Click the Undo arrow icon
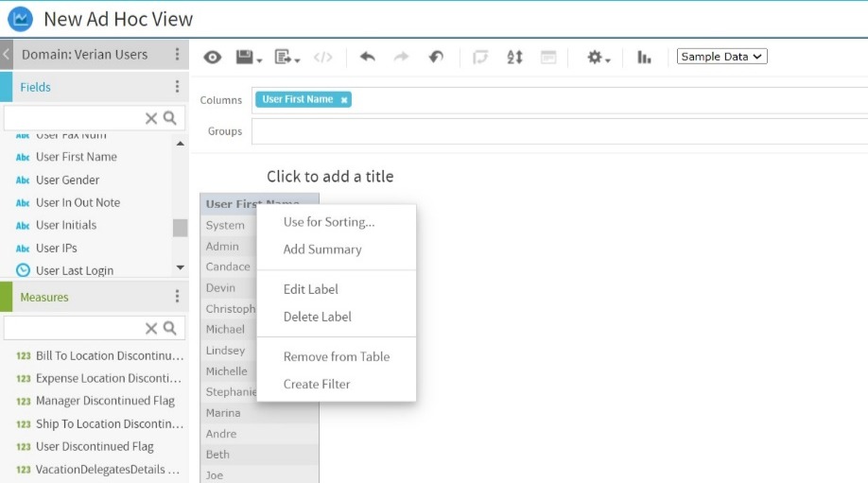868x483 pixels. (x=368, y=57)
